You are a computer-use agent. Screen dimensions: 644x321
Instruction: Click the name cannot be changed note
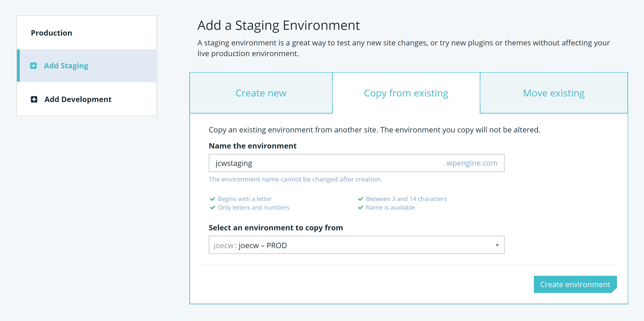(295, 179)
